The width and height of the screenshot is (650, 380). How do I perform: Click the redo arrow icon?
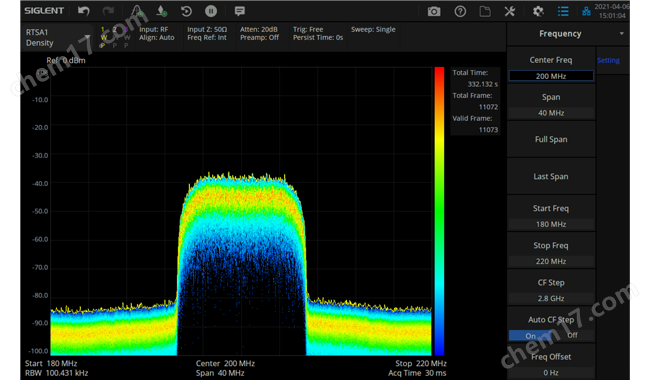tap(108, 11)
